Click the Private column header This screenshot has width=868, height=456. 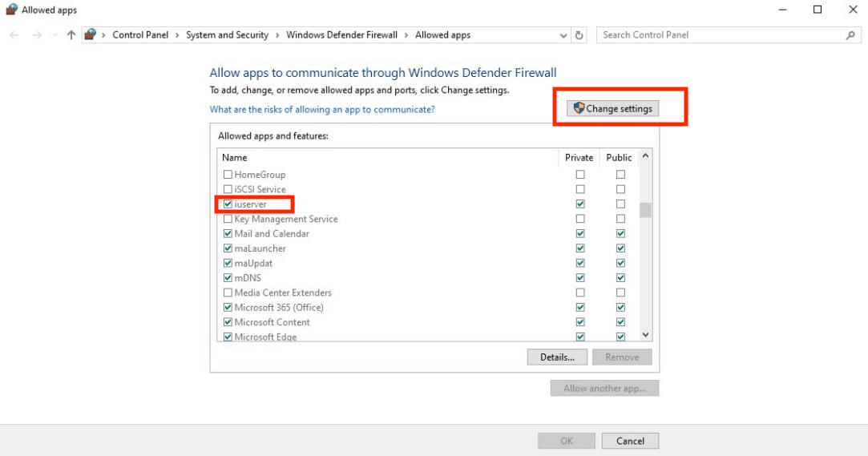pyautogui.click(x=579, y=158)
